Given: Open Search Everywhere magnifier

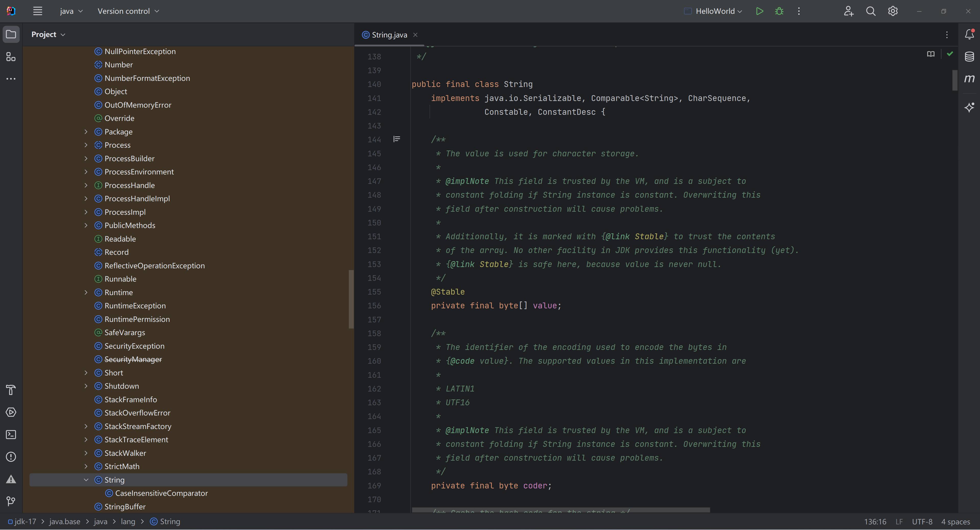Looking at the screenshot, I should tap(871, 11).
